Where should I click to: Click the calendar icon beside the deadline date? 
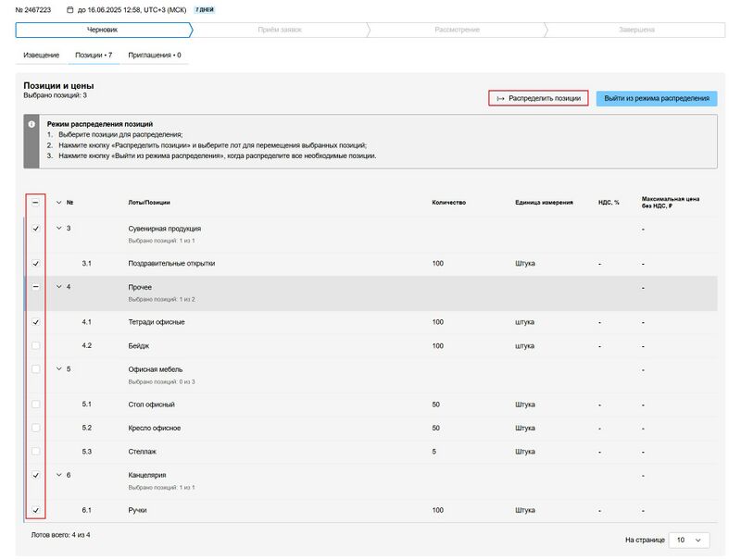click(x=70, y=10)
